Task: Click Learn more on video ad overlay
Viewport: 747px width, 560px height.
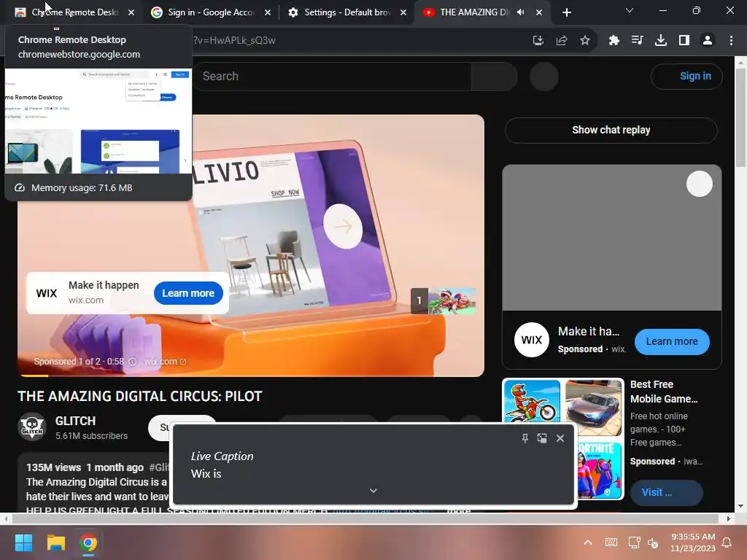Action: click(x=188, y=293)
